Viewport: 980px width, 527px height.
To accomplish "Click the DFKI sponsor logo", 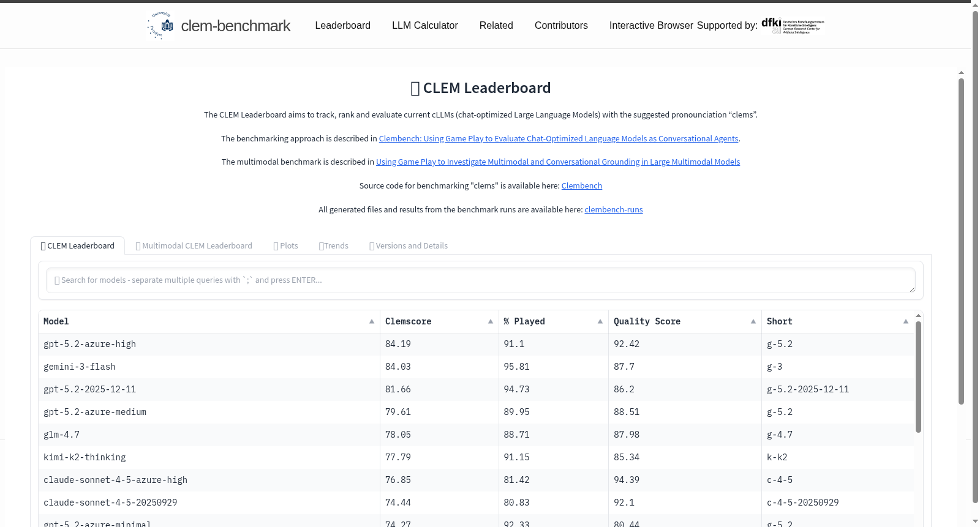I will click(793, 26).
